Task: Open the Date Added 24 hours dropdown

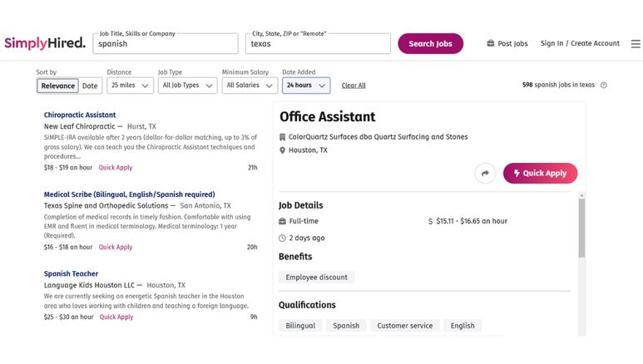Action: (306, 86)
